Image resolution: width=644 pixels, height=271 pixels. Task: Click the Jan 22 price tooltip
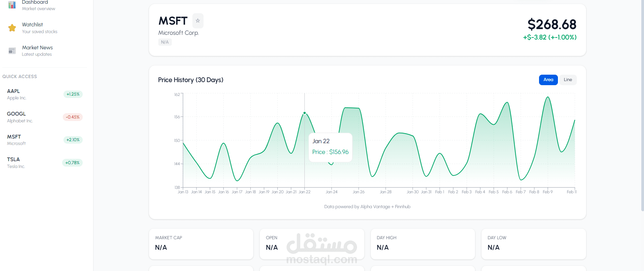330,147
